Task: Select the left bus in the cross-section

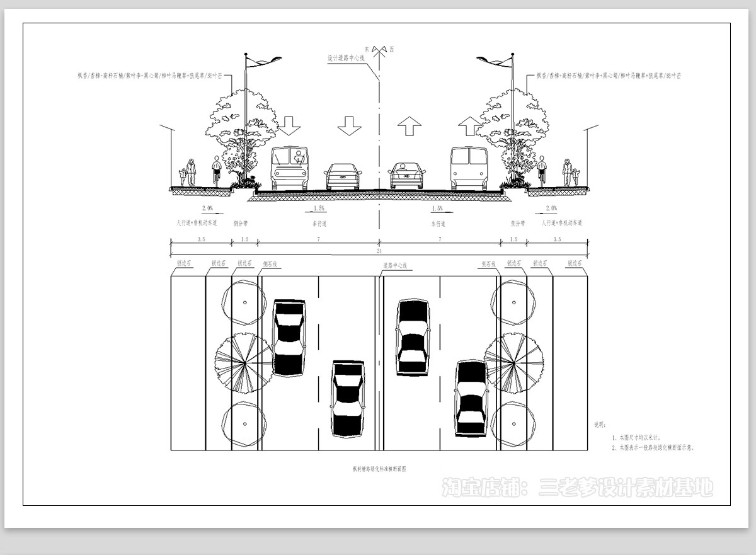Action: 290,169
